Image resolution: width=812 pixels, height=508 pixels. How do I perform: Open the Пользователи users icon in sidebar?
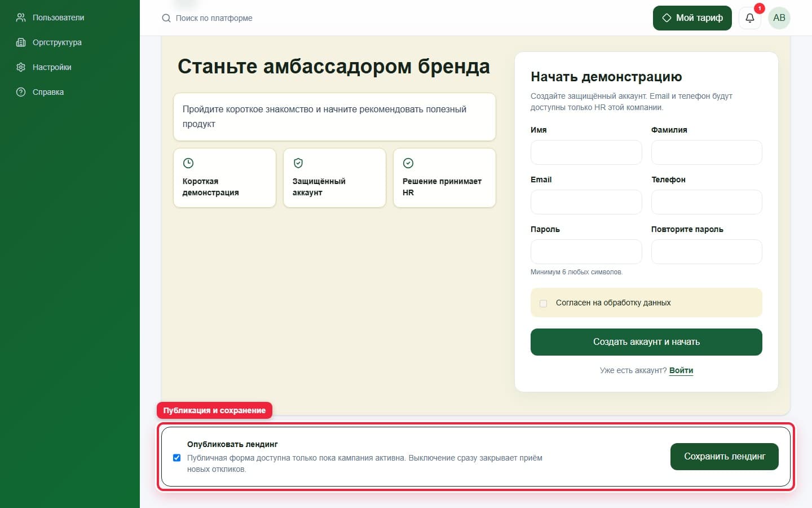pos(21,17)
